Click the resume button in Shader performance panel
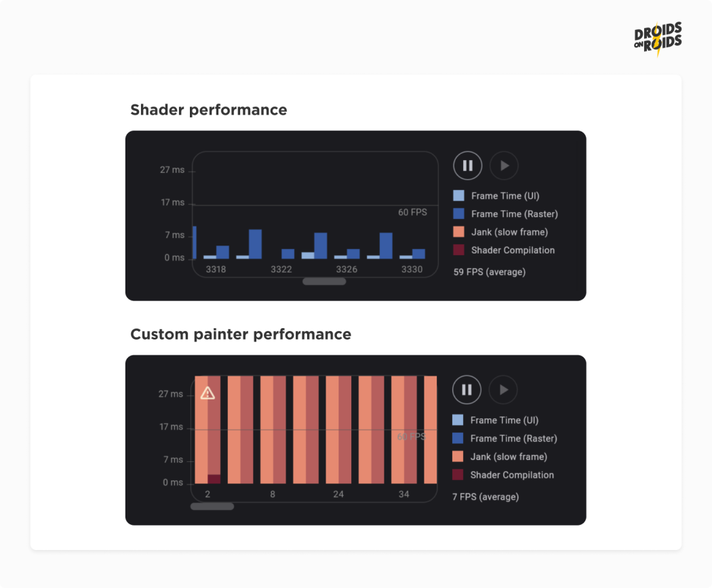 pos(504,165)
